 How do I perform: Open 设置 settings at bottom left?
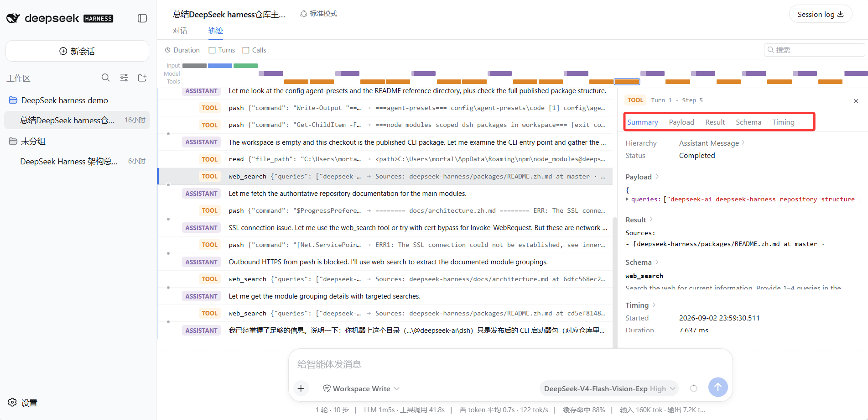pyautogui.click(x=23, y=403)
